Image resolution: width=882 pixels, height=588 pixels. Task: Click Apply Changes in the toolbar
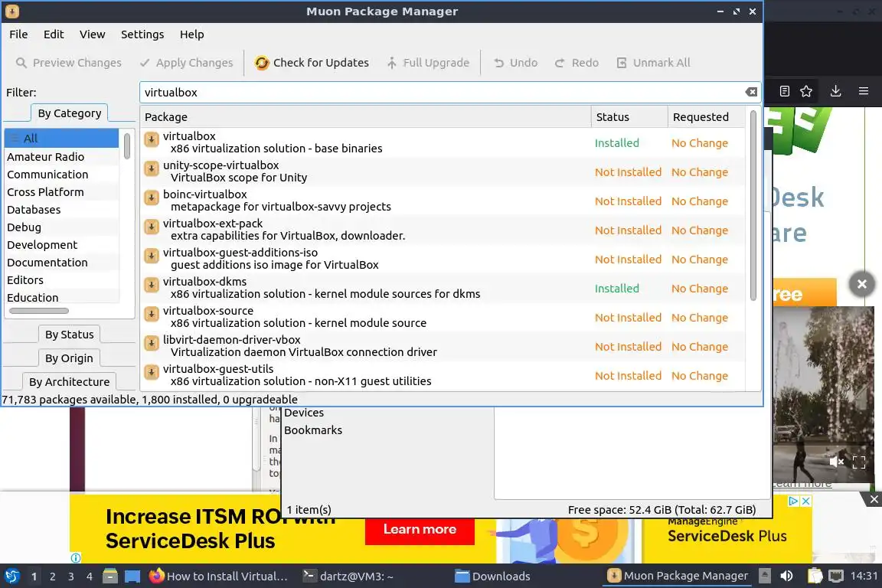(186, 63)
